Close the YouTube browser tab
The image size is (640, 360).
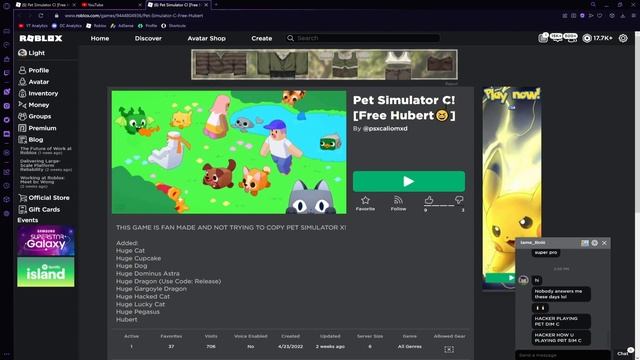pyautogui.click(x=140, y=4)
